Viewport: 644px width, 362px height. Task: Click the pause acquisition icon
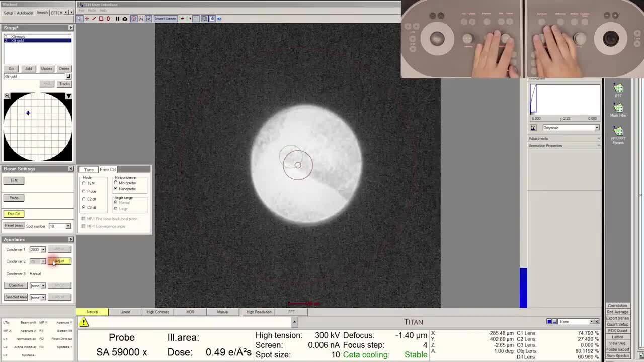117,19
